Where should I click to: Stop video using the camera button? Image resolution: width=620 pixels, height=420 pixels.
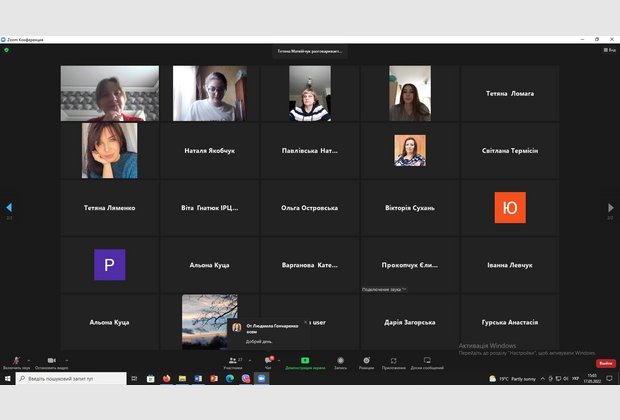52,361
